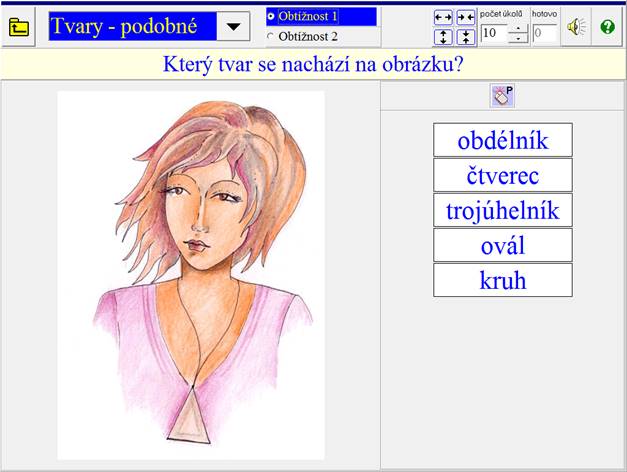Decrease počet úkolů with down stepper
This screenshot has height=472, width=627.
click(x=518, y=38)
